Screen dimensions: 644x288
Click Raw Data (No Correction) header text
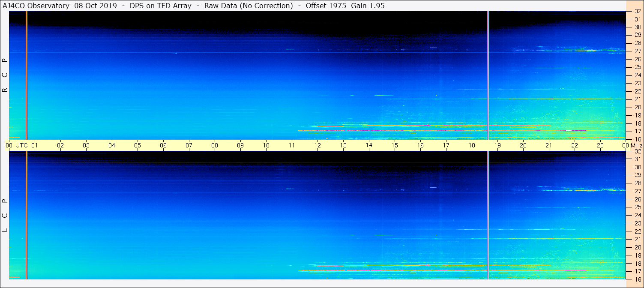pos(249,6)
